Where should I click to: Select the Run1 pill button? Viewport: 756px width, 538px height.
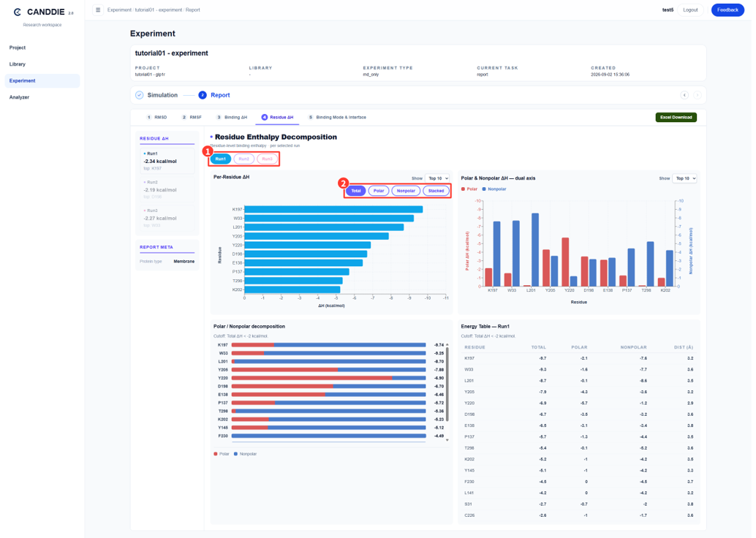pos(220,159)
